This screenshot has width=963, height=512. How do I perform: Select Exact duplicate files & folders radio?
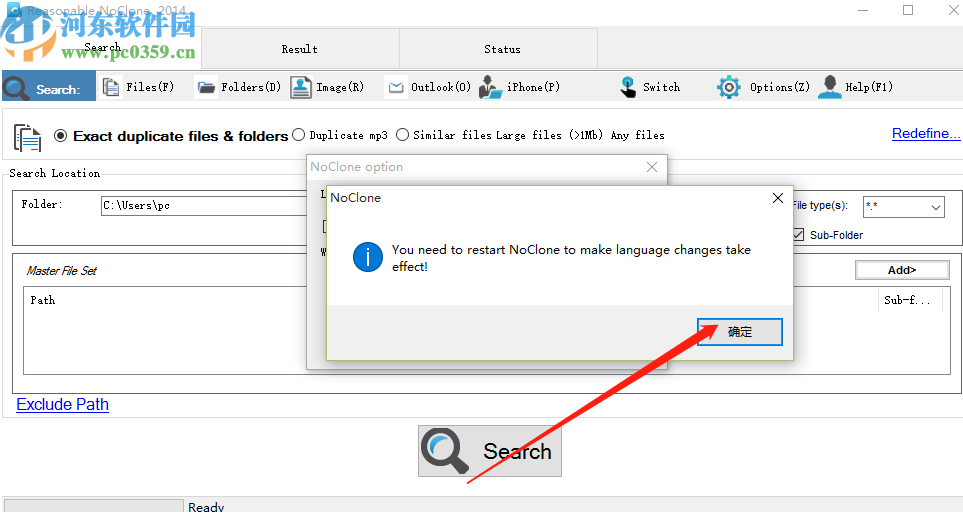coord(60,136)
